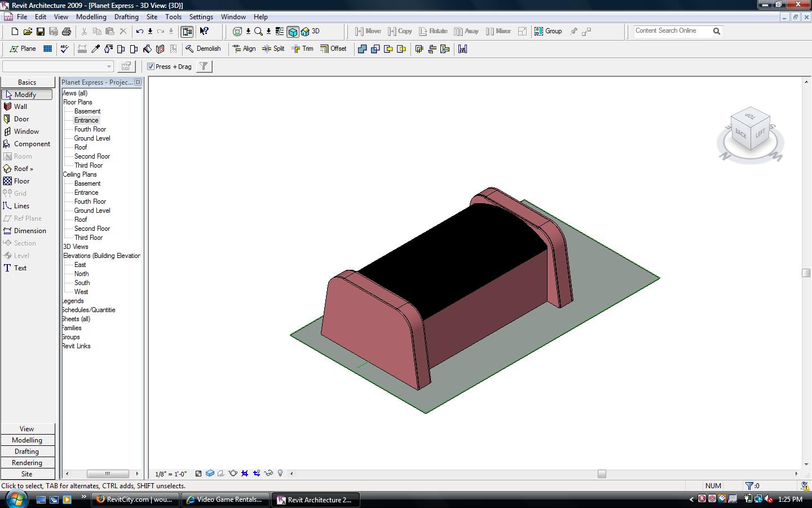The width and height of the screenshot is (812, 508).
Task: Open the Modelling menu
Action: click(91, 17)
